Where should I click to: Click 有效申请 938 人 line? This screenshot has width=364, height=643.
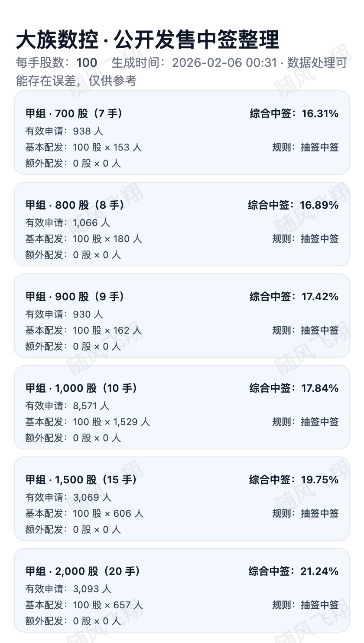pos(64,131)
